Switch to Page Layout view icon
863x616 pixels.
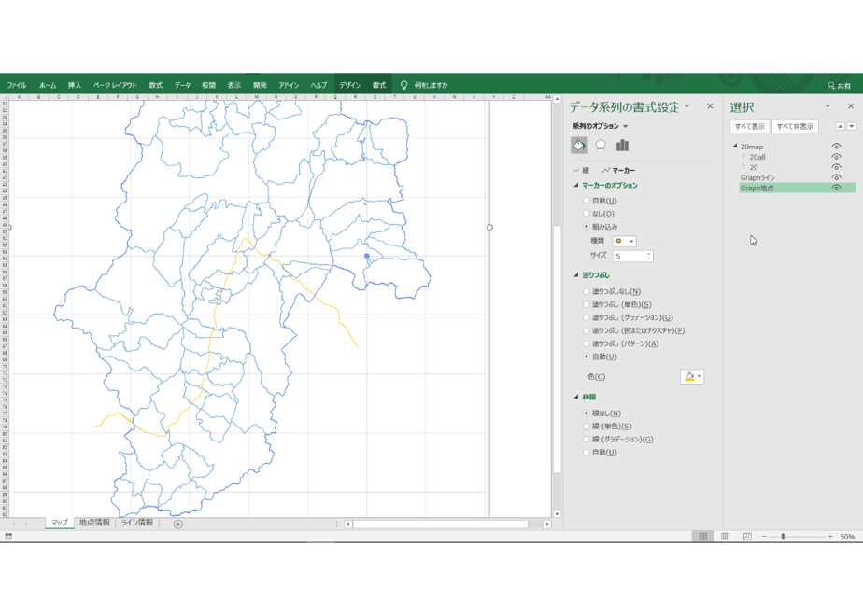725,537
